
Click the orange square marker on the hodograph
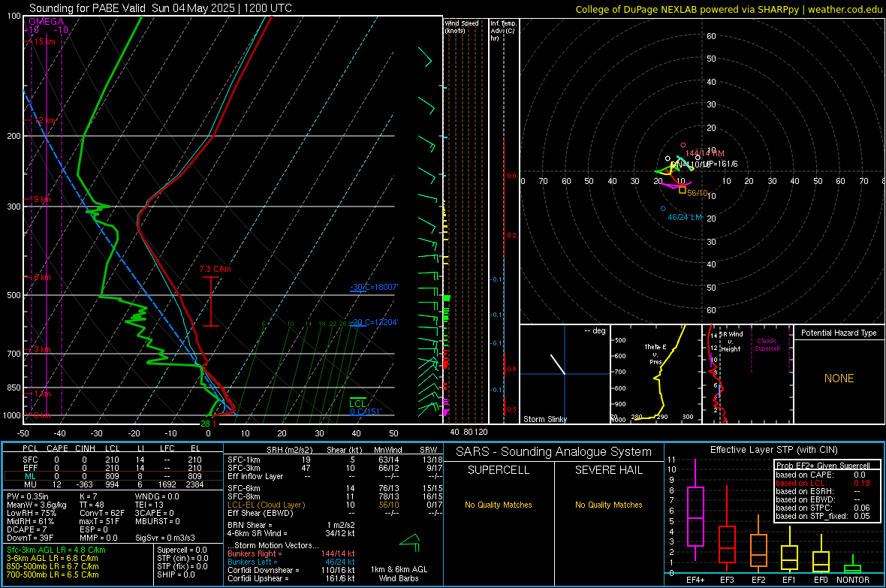click(683, 190)
